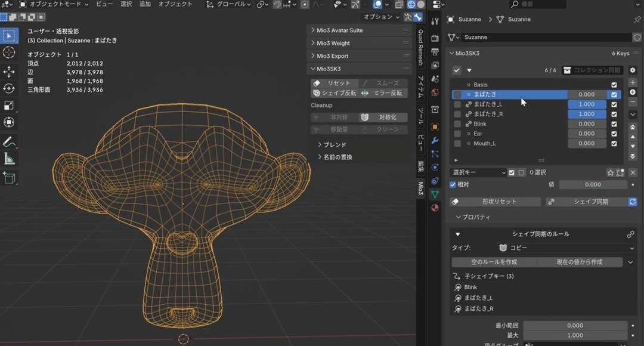Screen dimensions: 644x346
Task: Switch to the アイテム sidebar tab
Action: (420, 86)
